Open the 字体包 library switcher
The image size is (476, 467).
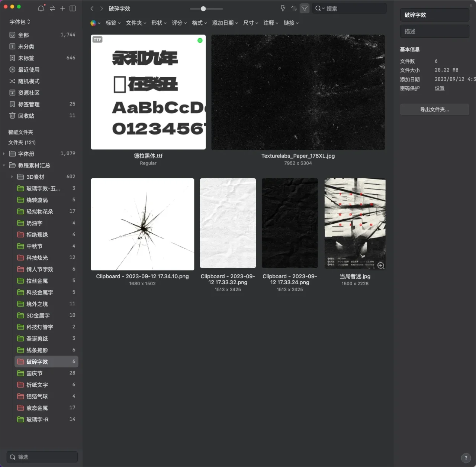20,22
